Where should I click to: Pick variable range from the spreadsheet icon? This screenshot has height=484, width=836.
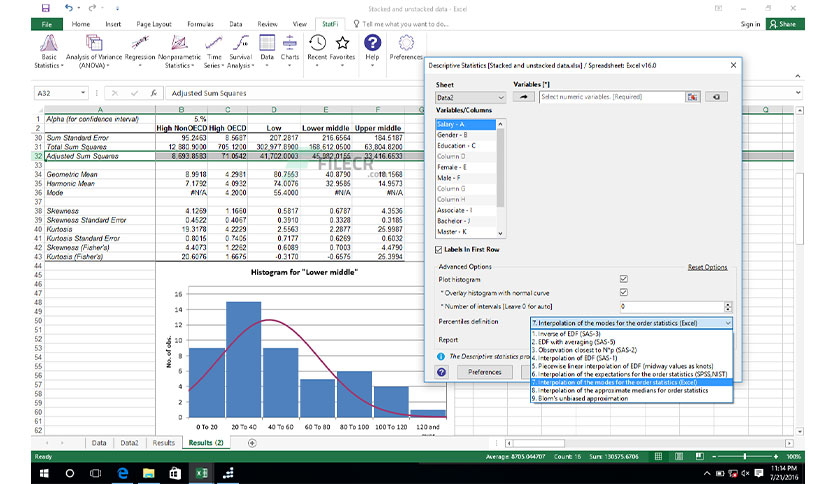(692, 97)
